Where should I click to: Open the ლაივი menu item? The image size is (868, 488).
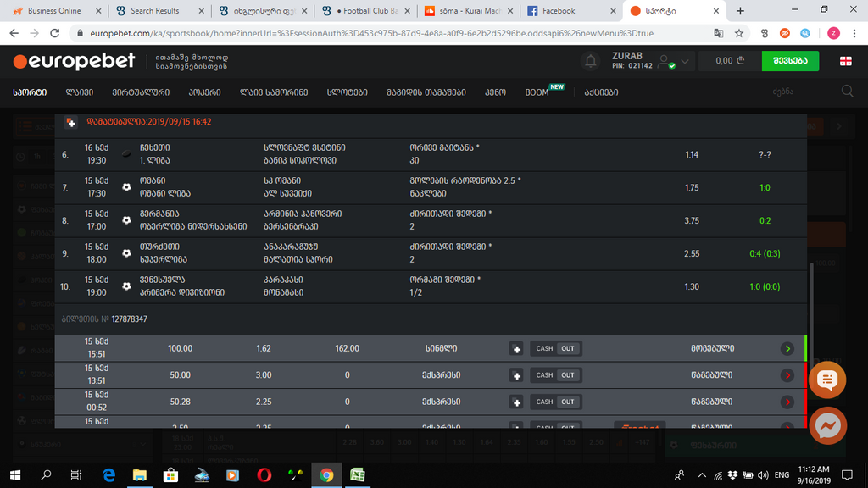tap(79, 92)
